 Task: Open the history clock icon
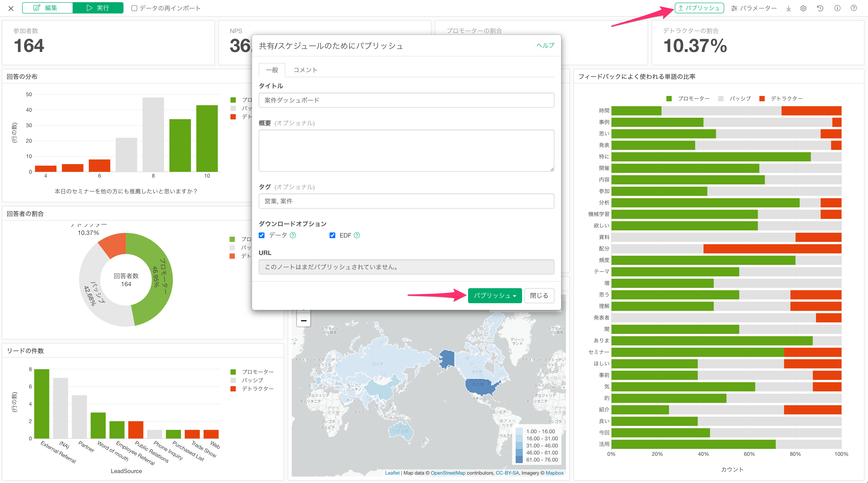(820, 8)
